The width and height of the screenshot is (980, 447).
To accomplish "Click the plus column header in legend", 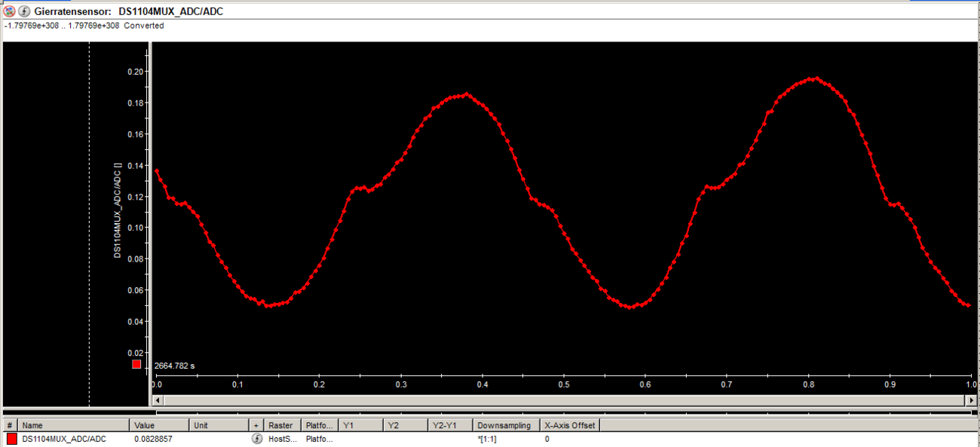I will [x=256, y=425].
